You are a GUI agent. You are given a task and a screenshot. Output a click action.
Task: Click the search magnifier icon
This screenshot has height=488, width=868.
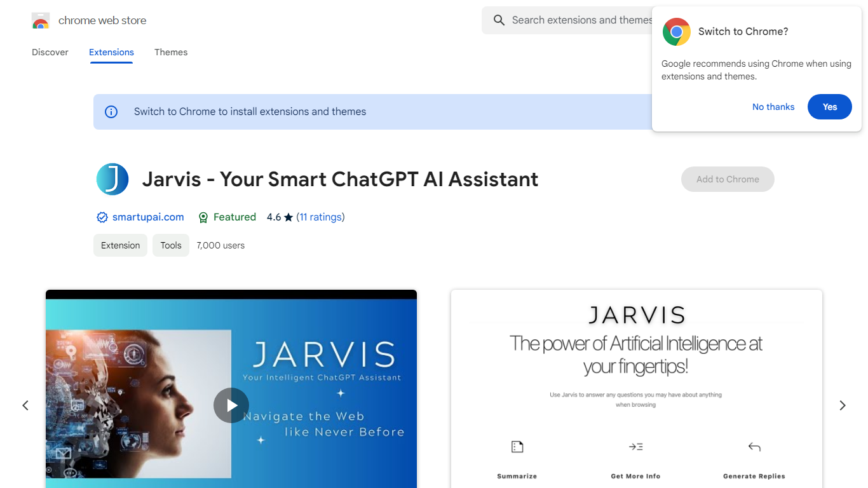click(x=499, y=20)
